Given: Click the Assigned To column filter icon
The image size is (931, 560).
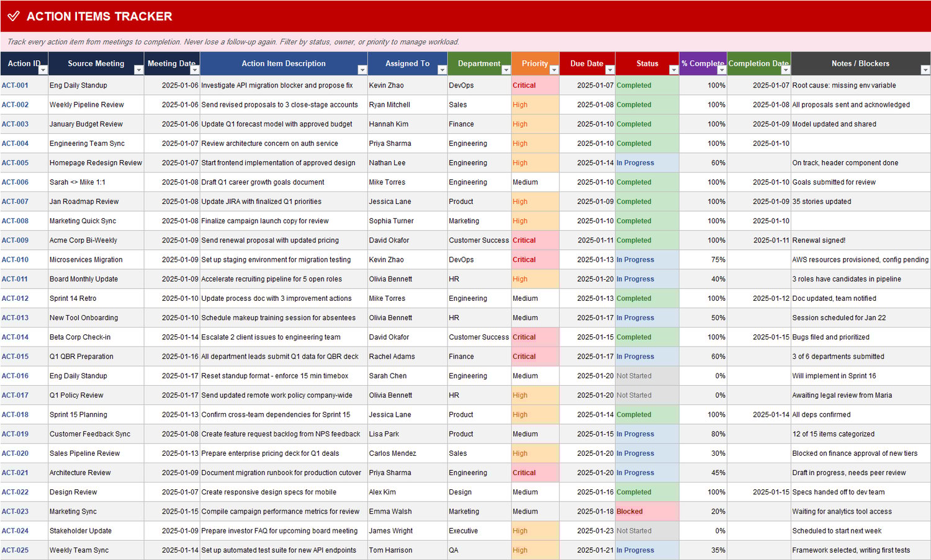Looking at the screenshot, I should tap(441, 69).
